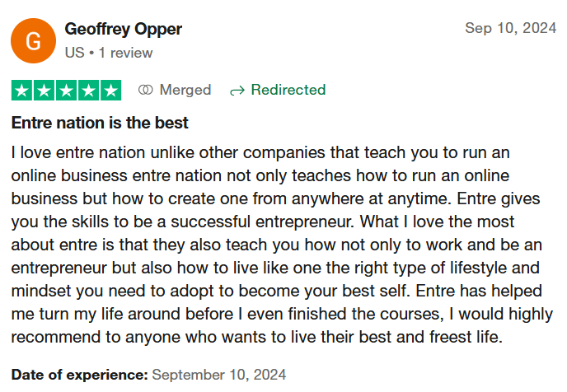The height and width of the screenshot is (392, 567).
Task: Click the Sep 10, 2024 review date
Action: click(510, 28)
